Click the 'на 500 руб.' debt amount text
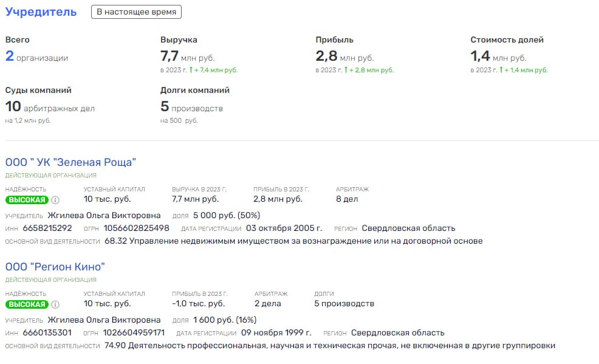Image resolution: width=599 pixels, height=364 pixels. [x=179, y=121]
